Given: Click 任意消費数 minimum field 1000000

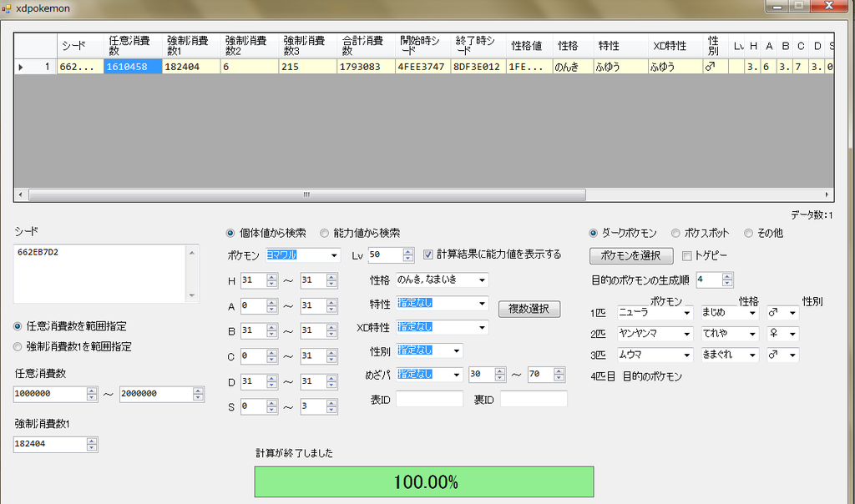Looking at the screenshot, I should pos(56,394).
